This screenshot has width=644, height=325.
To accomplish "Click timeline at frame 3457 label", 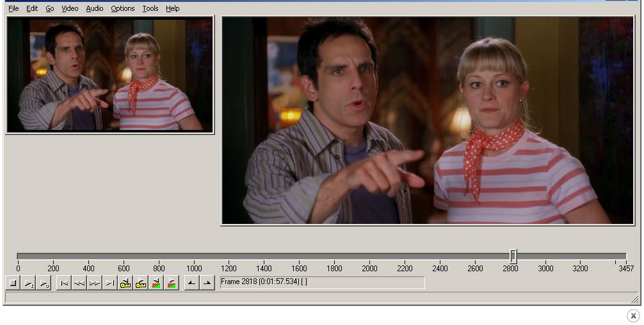I will [626, 268].
